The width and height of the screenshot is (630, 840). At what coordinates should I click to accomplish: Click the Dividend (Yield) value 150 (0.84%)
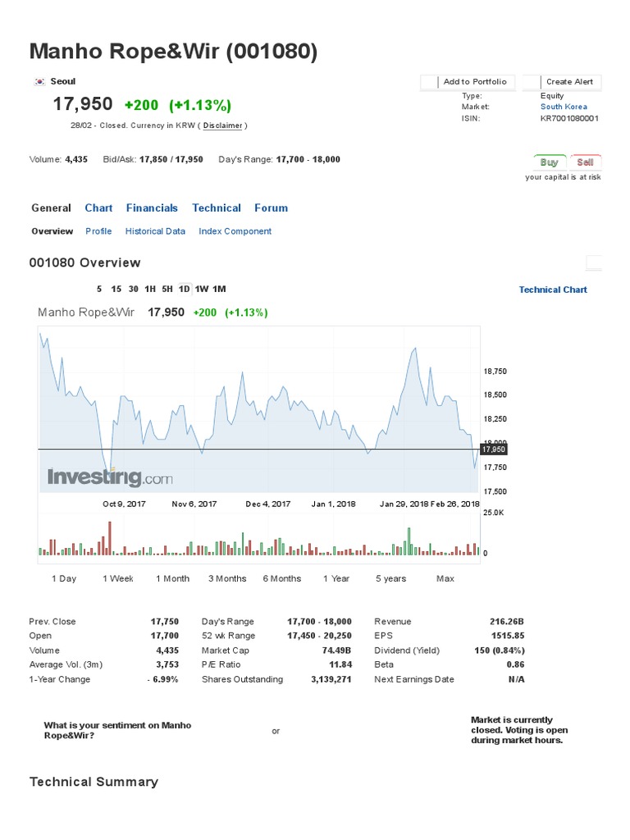click(500, 651)
